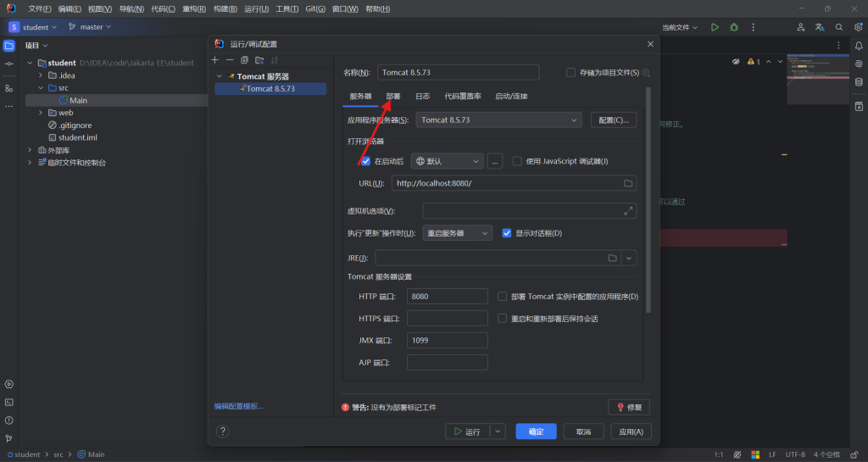868x462 pixels.
Task: Browse for URL folder icon
Action: pyautogui.click(x=628, y=183)
